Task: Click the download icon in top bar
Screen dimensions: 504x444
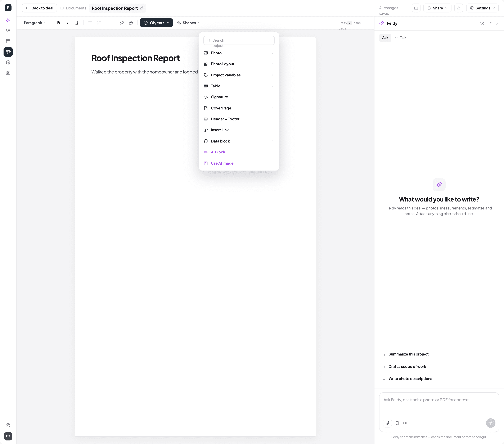Action: coord(459,8)
